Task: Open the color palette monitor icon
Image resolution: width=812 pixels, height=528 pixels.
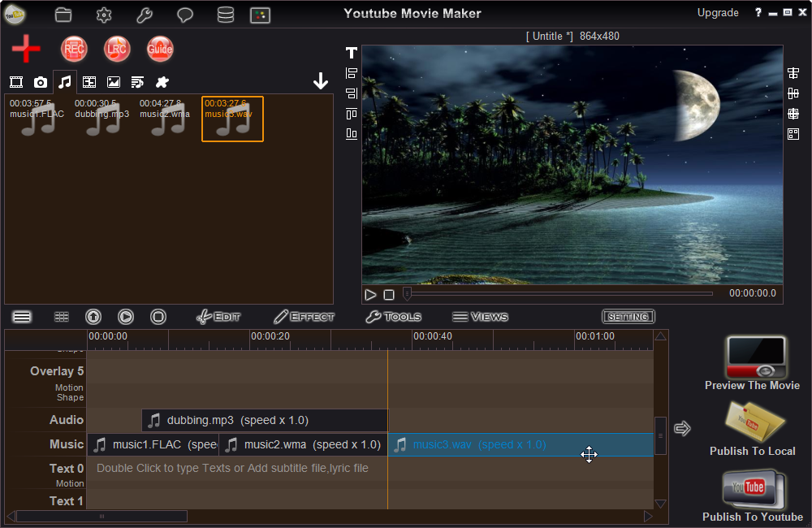Action: pyautogui.click(x=260, y=15)
